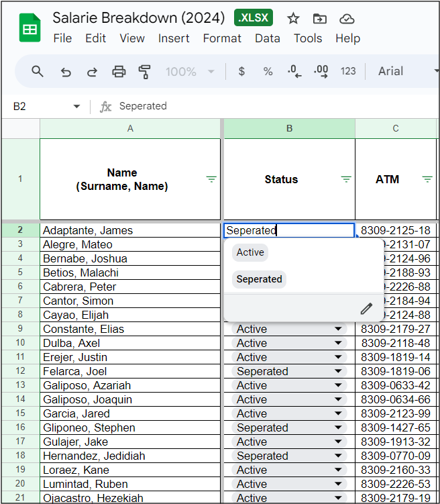Print the spreadsheet
The width and height of the screenshot is (440, 504).
[x=119, y=71]
